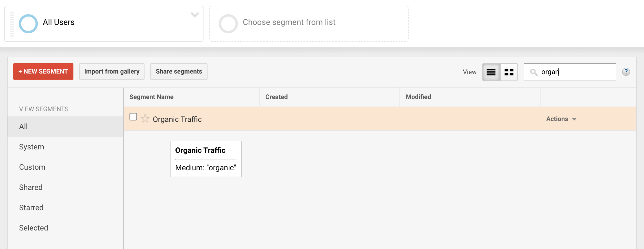Star the Organic Traffic segment
Image resolution: width=644 pixels, height=249 pixels.
click(145, 118)
